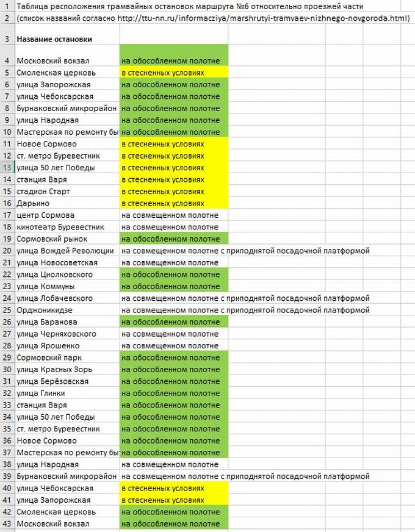Click the title cell 'Таблица расположения трамвайных остановок'

pyautogui.click(x=190, y=6)
